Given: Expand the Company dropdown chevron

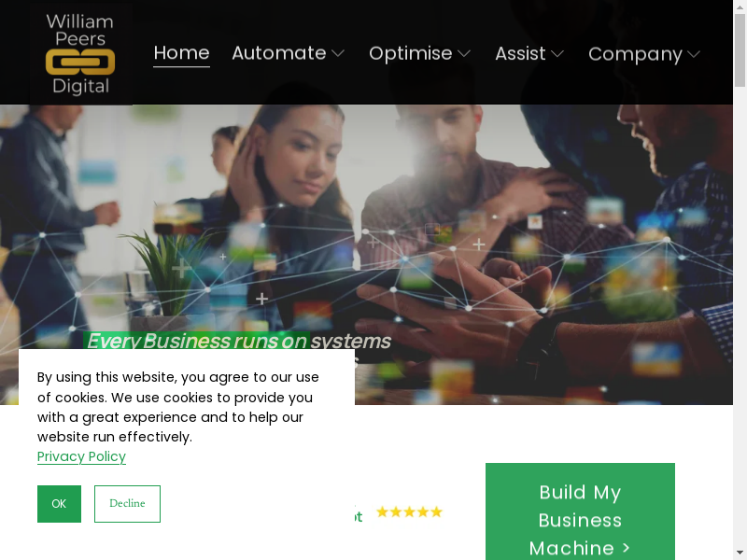Looking at the screenshot, I should (694, 54).
